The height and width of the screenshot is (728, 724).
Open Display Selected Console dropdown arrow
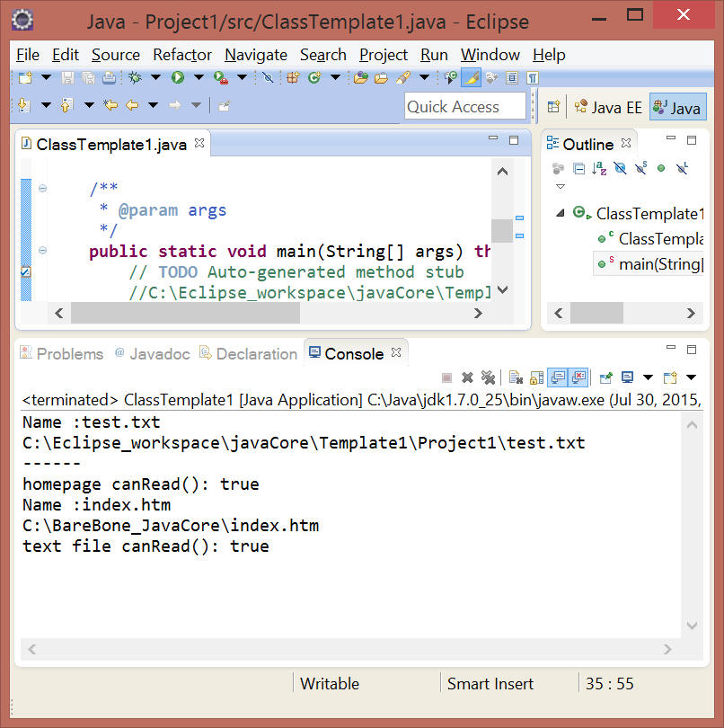tap(648, 377)
